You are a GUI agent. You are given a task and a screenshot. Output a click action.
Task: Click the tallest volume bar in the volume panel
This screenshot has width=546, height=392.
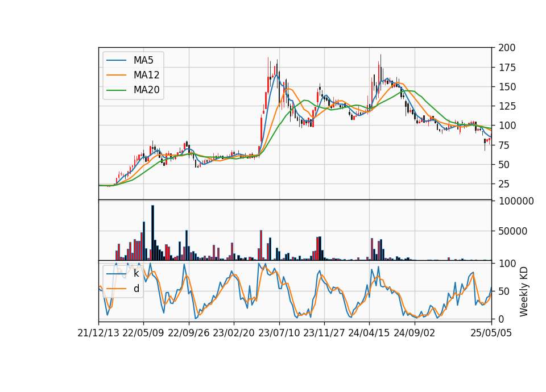152,233
